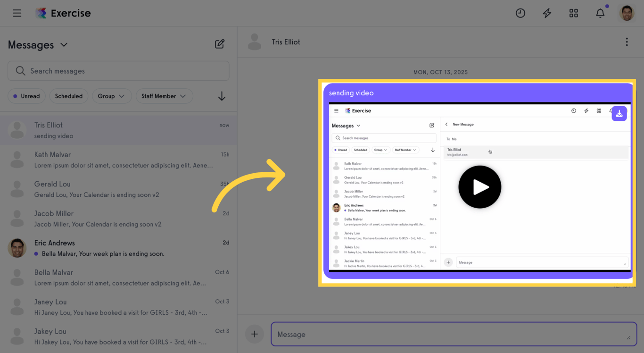Click the "MON, OCT 13, 2025" date label

(440, 72)
